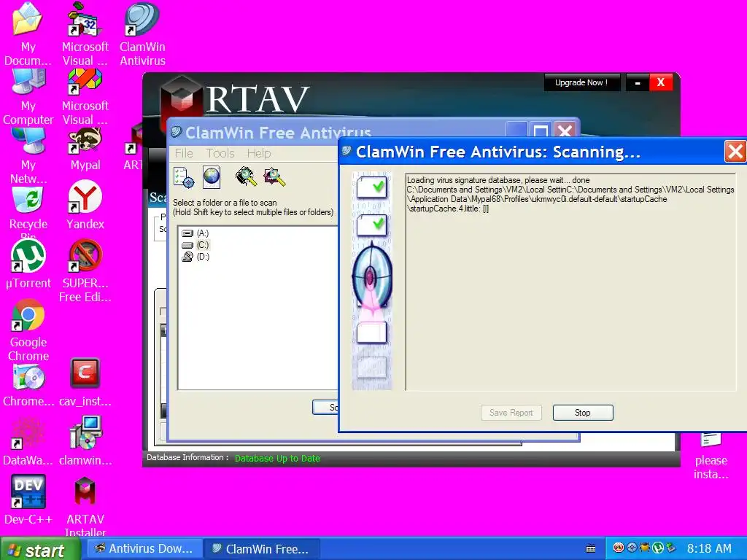Stop the ClamWin scan in progress
Viewport: 747px width, 560px height.
pos(583,413)
